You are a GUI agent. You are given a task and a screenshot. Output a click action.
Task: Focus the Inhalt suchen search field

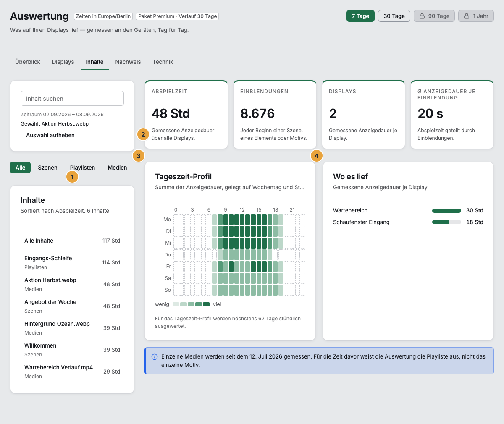(x=72, y=98)
